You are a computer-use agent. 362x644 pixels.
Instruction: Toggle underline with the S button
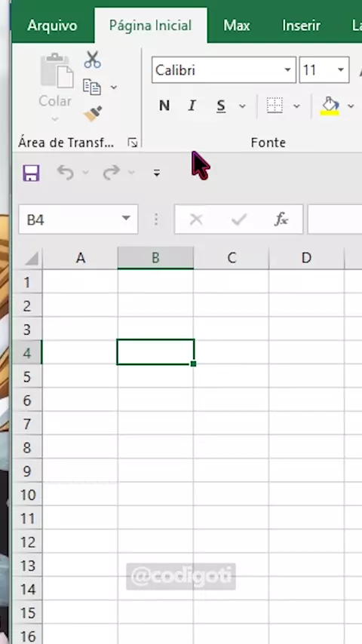[221, 106]
